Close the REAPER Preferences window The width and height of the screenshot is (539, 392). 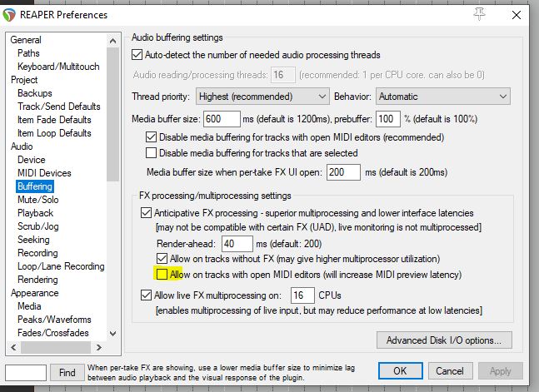516,15
